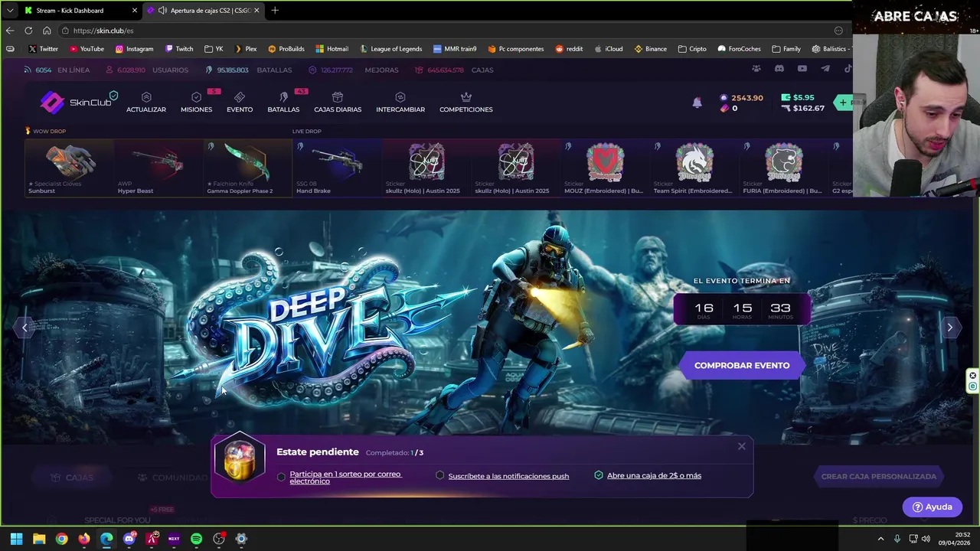This screenshot has width=980, height=551.
Task: Open Binance bookmark
Action: [x=650, y=49]
